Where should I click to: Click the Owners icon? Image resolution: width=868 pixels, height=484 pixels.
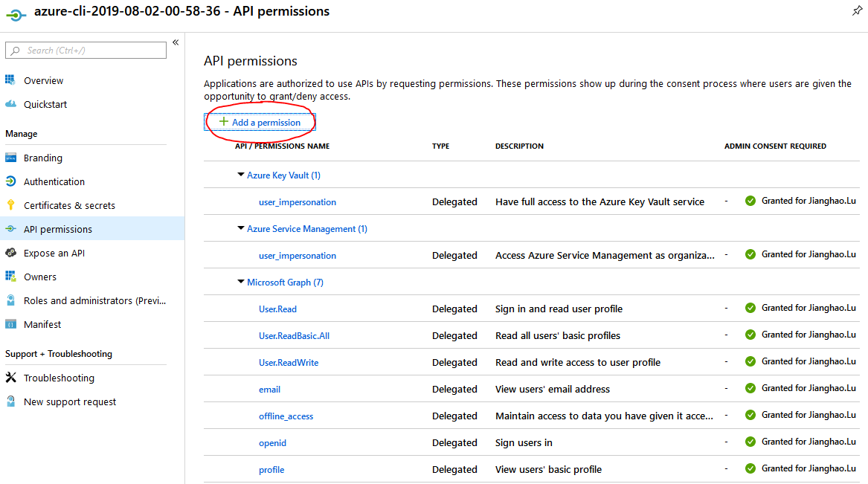pos(10,277)
